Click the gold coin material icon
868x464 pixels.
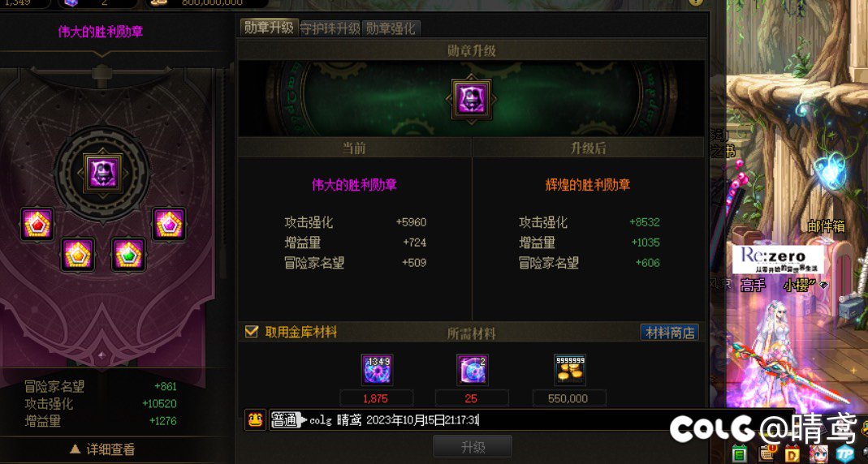[x=570, y=370]
